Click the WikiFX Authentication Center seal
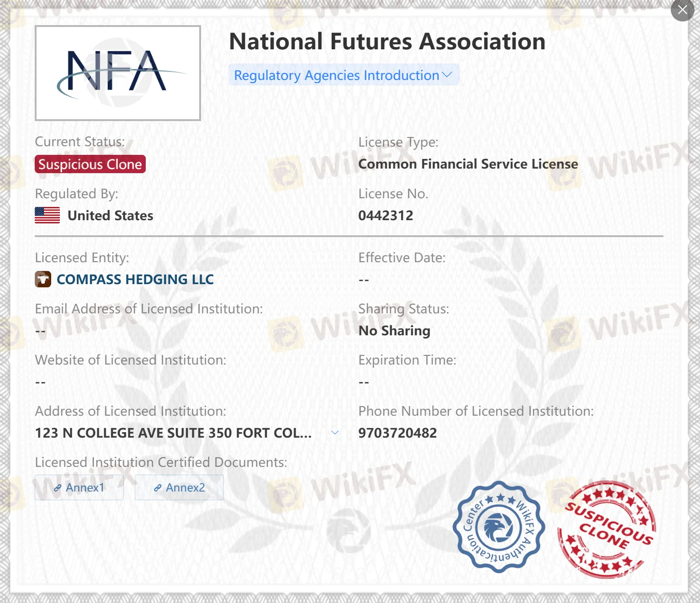This screenshot has width=700, height=603. [499, 530]
